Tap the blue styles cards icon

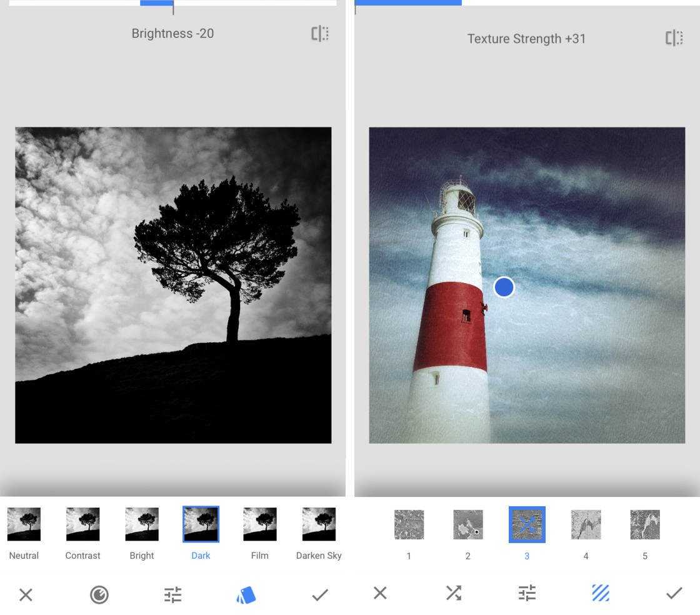click(x=246, y=594)
